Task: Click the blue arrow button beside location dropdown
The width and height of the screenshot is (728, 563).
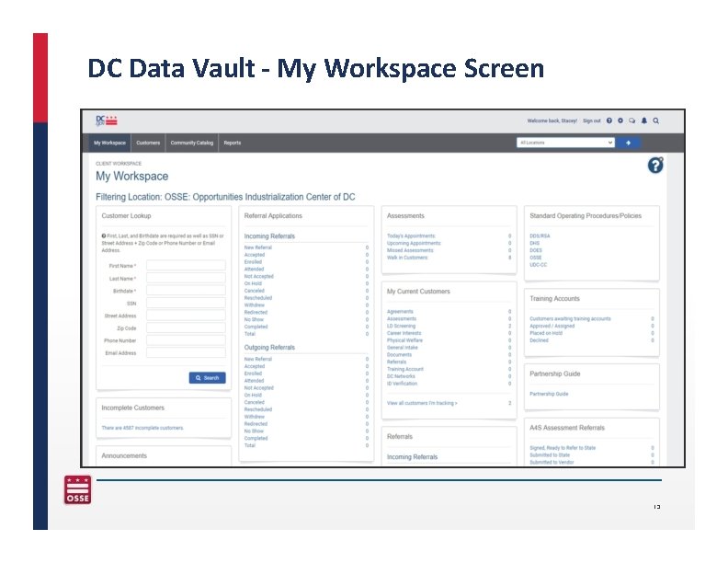Action: tap(629, 143)
